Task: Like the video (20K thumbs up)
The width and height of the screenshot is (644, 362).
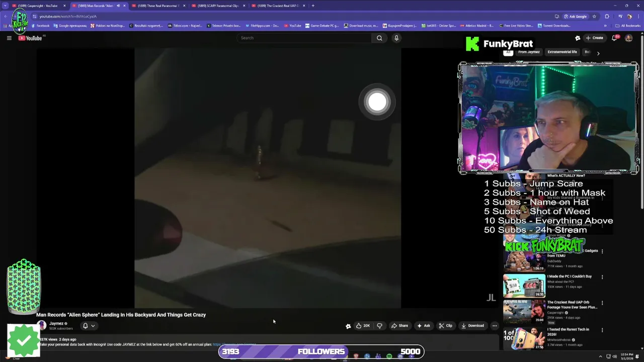Action: pyautogui.click(x=363, y=325)
